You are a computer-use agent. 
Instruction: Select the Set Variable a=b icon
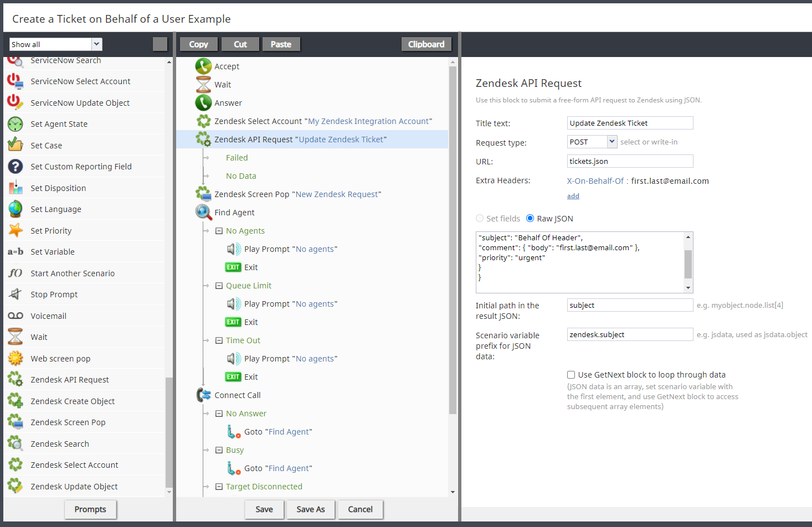[x=15, y=252]
